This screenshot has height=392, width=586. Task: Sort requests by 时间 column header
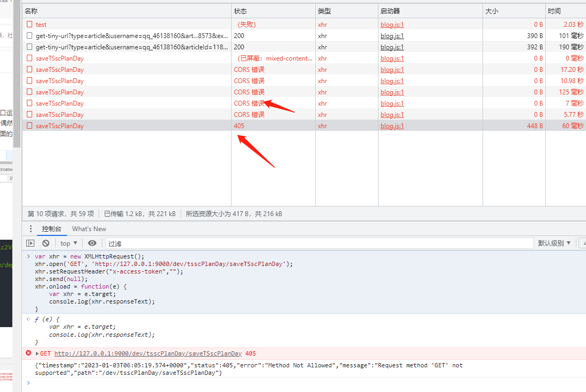(566, 11)
